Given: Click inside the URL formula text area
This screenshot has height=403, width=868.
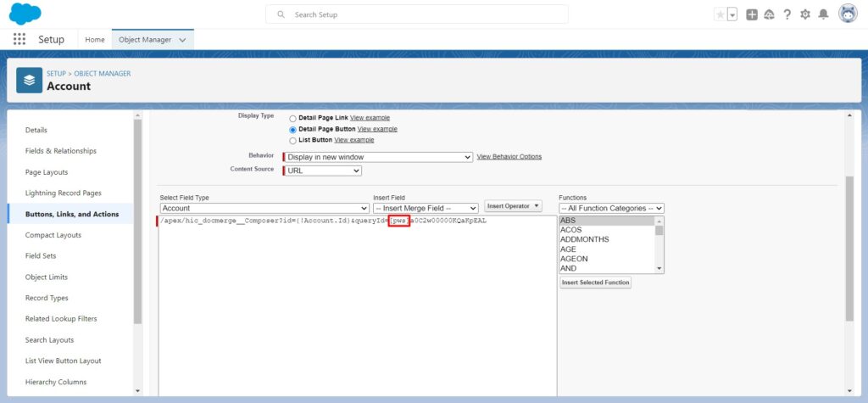Looking at the screenshot, I should (358, 305).
